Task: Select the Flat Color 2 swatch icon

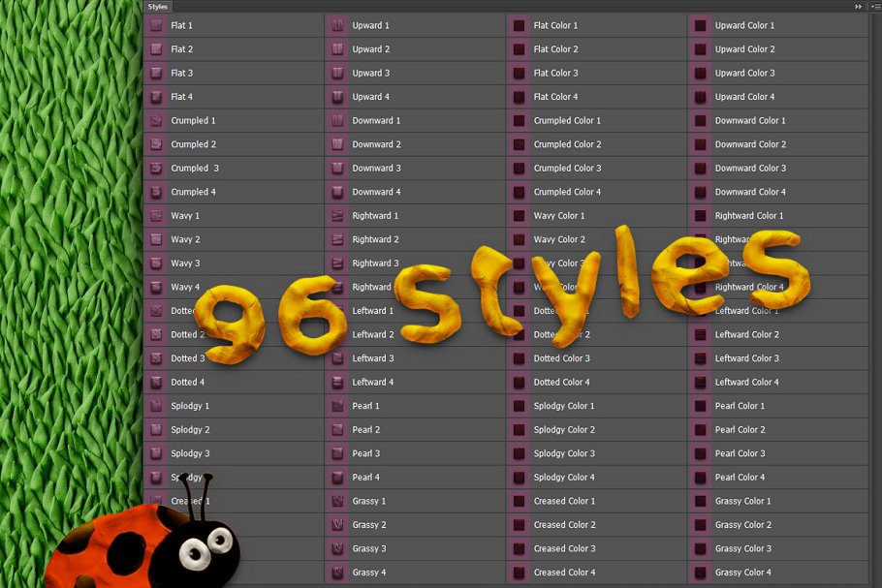Action: (519, 49)
